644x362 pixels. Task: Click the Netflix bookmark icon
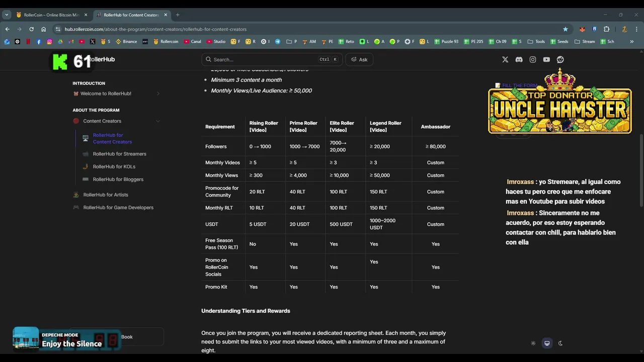[28, 42]
